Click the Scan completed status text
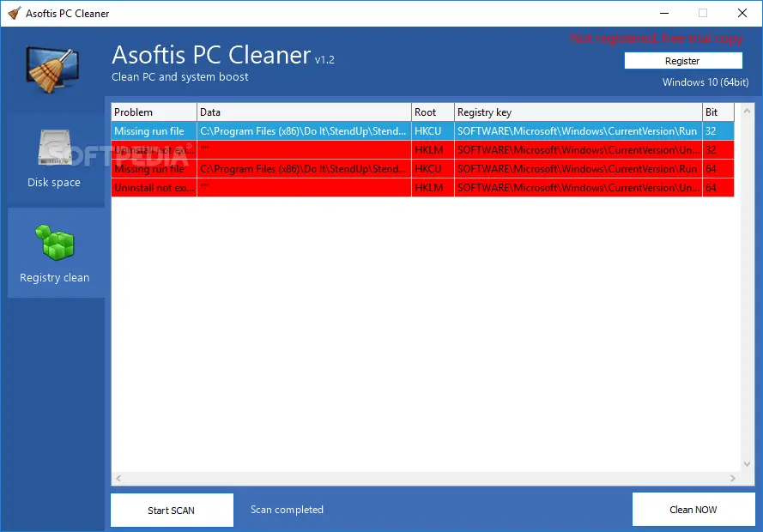 coord(287,510)
